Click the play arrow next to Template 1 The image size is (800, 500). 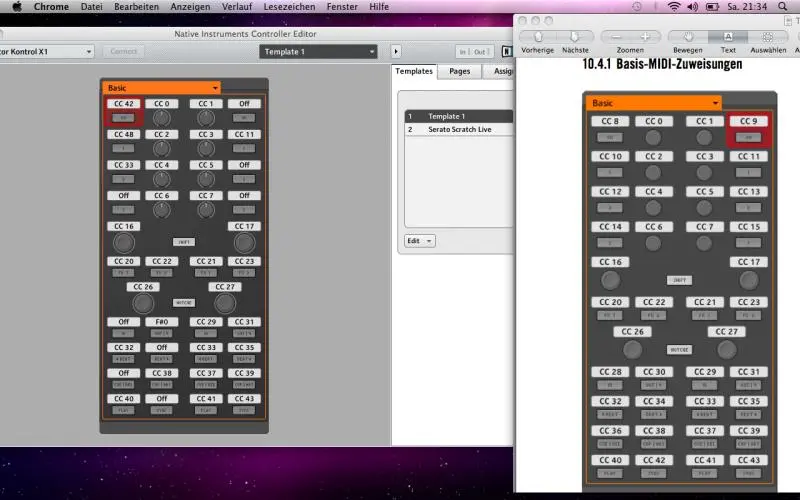pyautogui.click(x=396, y=51)
